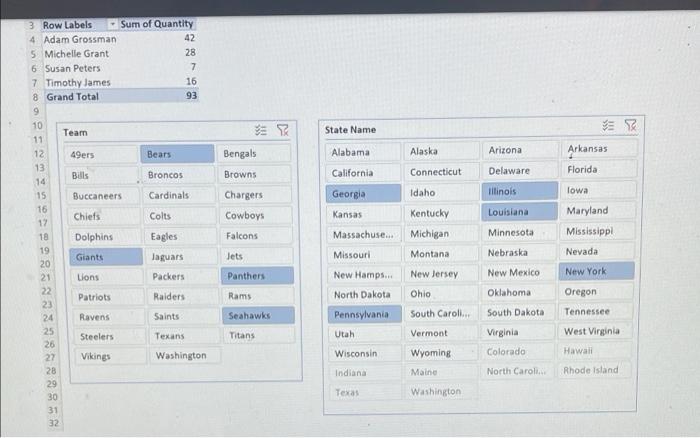This screenshot has width=700, height=438.
Task: Click the Michelle Grant row label cell
Action: [77, 54]
